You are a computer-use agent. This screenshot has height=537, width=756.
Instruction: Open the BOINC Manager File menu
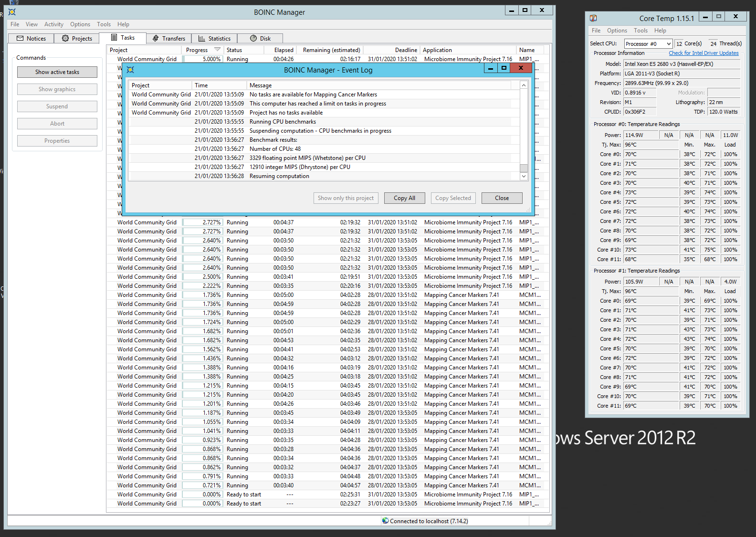click(x=15, y=24)
